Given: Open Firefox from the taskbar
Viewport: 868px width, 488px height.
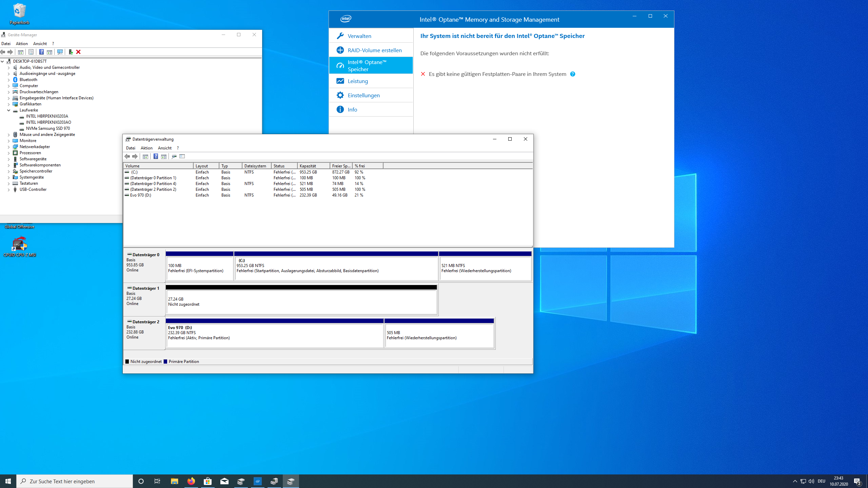Looking at the screenshot, I should (x=191, y=481).
